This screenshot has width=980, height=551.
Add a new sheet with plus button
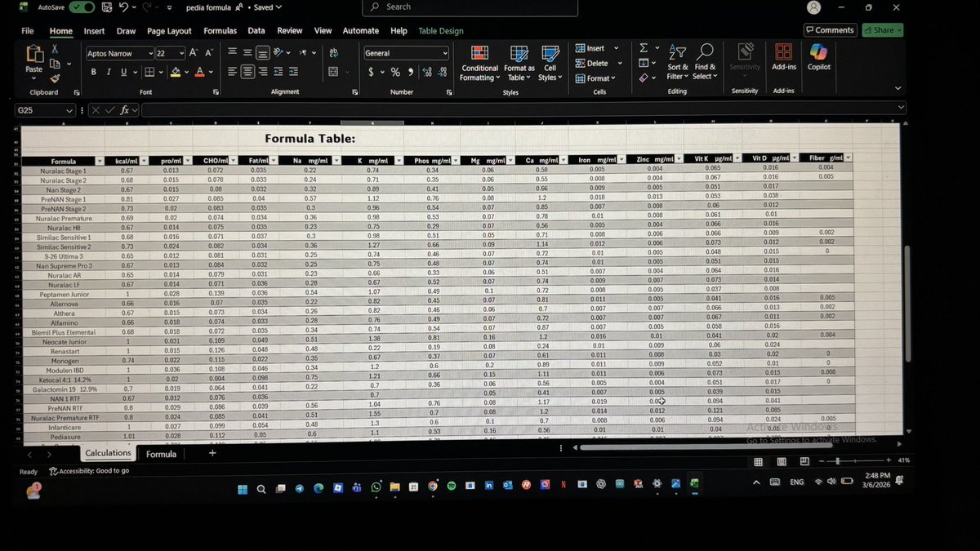[212, 453]
